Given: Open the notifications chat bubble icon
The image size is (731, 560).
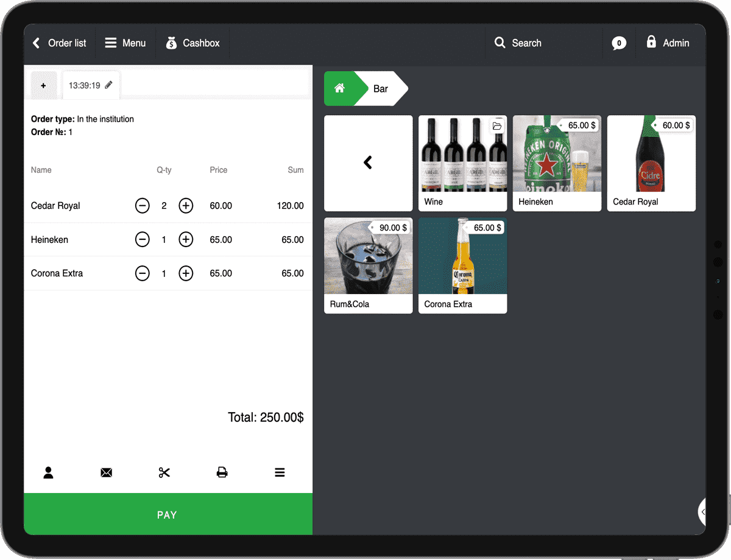Looking at the screenshot, I should point(618,43).
